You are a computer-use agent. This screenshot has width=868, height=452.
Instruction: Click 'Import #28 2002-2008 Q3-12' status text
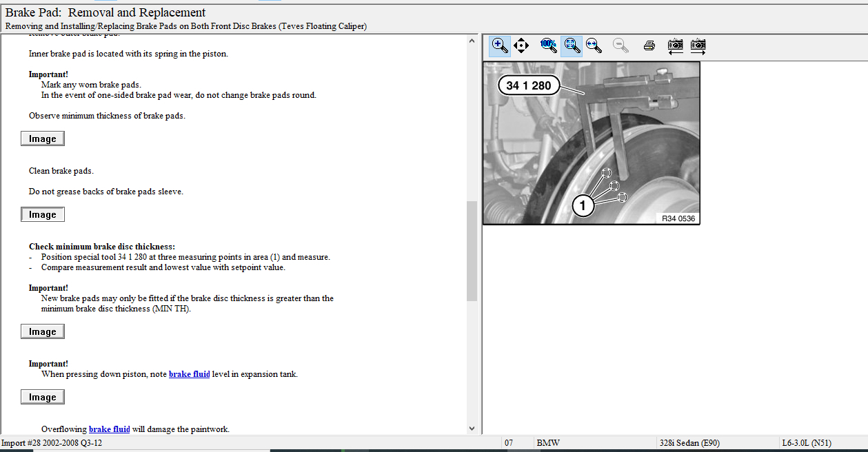click(x=52, y=443)
